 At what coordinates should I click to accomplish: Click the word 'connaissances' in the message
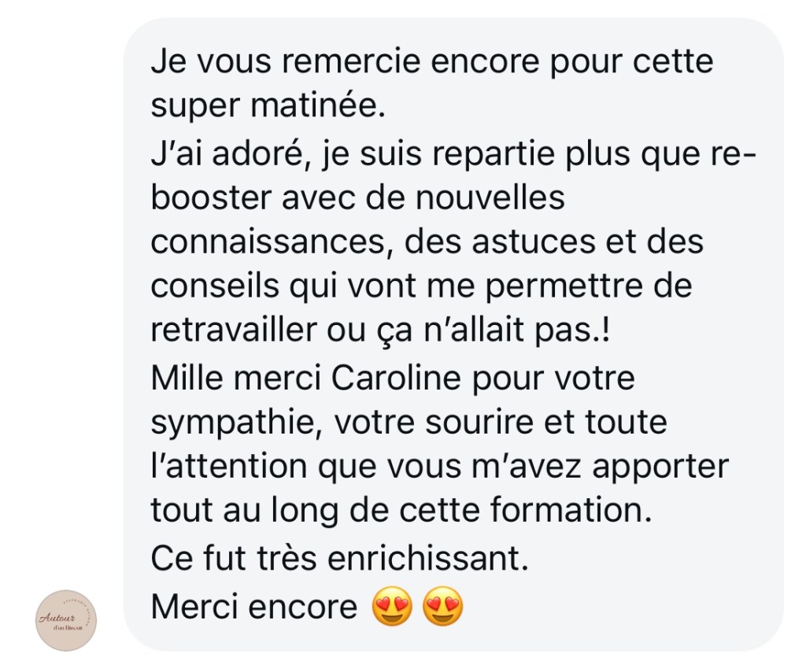coord(268,242)
